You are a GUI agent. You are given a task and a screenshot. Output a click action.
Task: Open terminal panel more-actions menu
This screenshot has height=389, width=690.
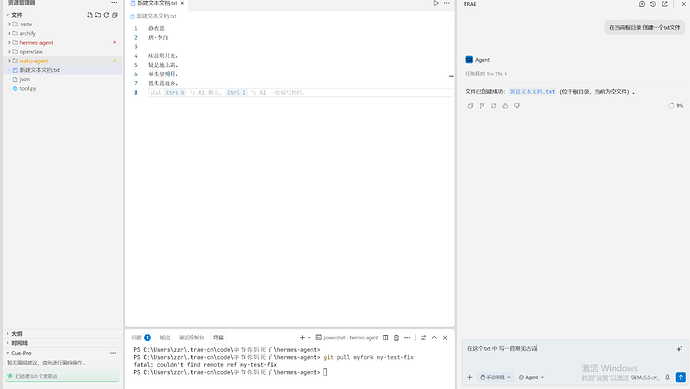pyautogui.click(x=407, y=338)
